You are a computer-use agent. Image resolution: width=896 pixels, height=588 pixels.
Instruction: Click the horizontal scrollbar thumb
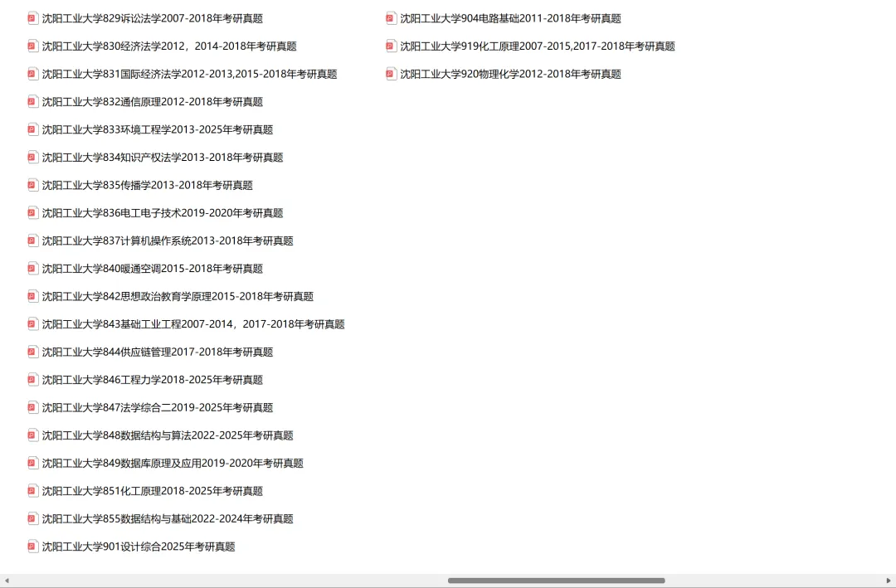pyautogui.click(x=556, y=581)
